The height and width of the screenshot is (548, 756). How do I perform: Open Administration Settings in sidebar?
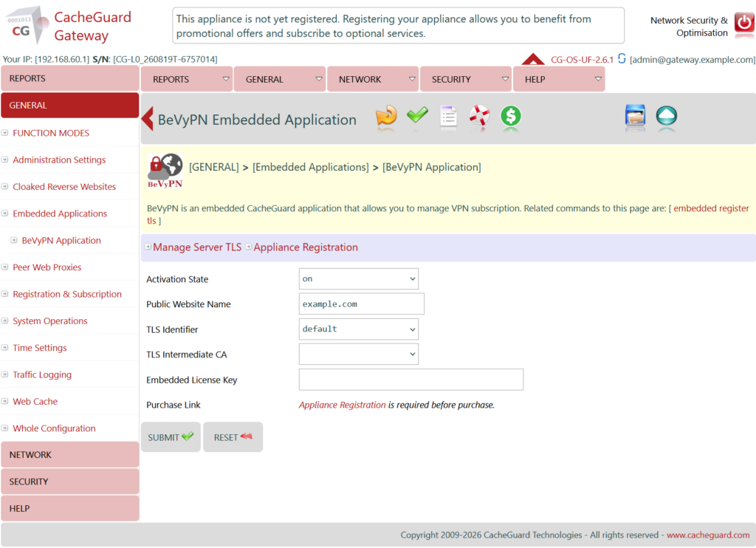[x=59, y=160]
